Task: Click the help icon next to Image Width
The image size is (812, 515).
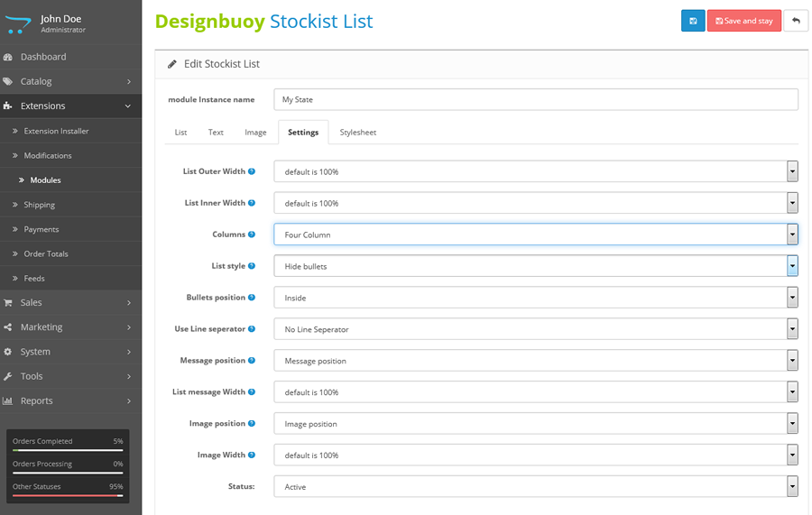Action: pos(252,455)
